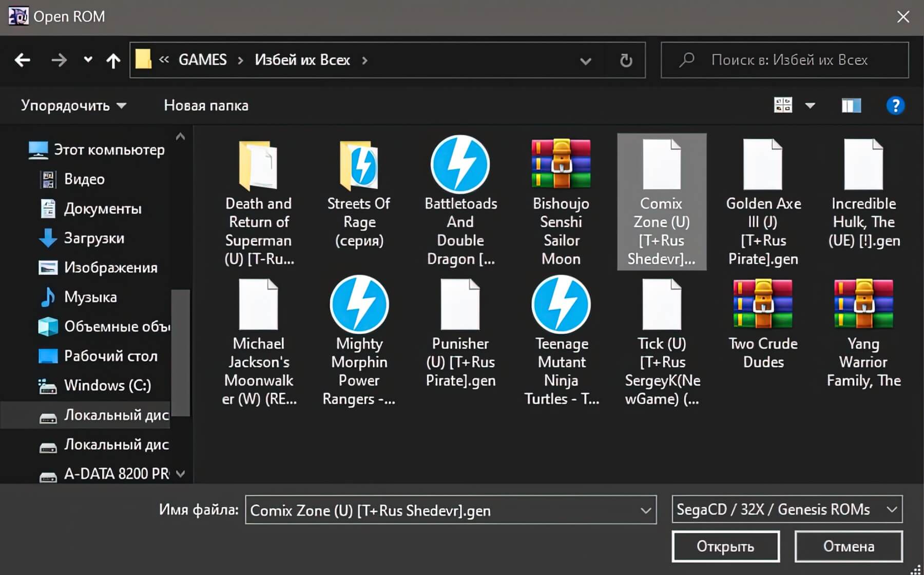The height and width of the screenshot is (575, 924).
Task: Select the Bishoujo Senshi Sailor Moon archive
Action: [561, 203]
